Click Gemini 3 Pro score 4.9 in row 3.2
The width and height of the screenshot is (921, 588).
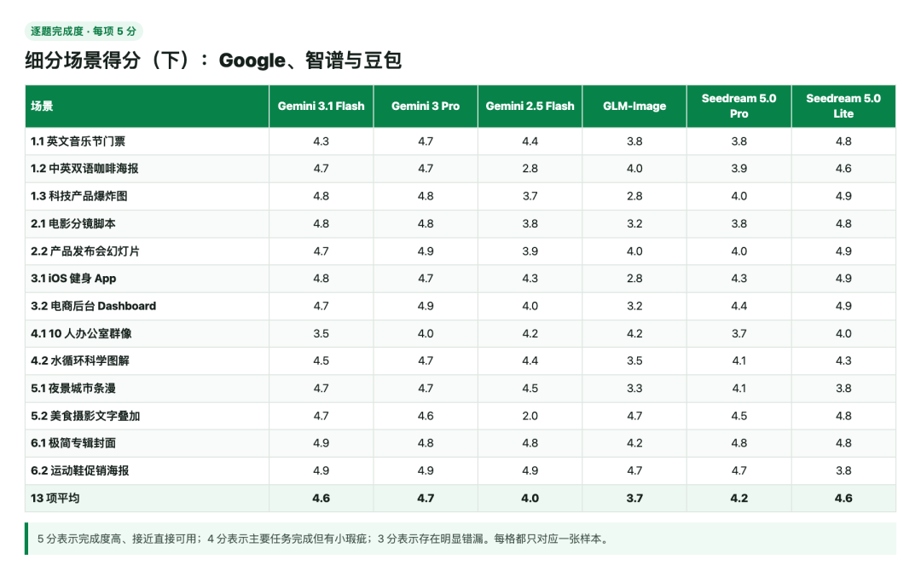(426, 306)
